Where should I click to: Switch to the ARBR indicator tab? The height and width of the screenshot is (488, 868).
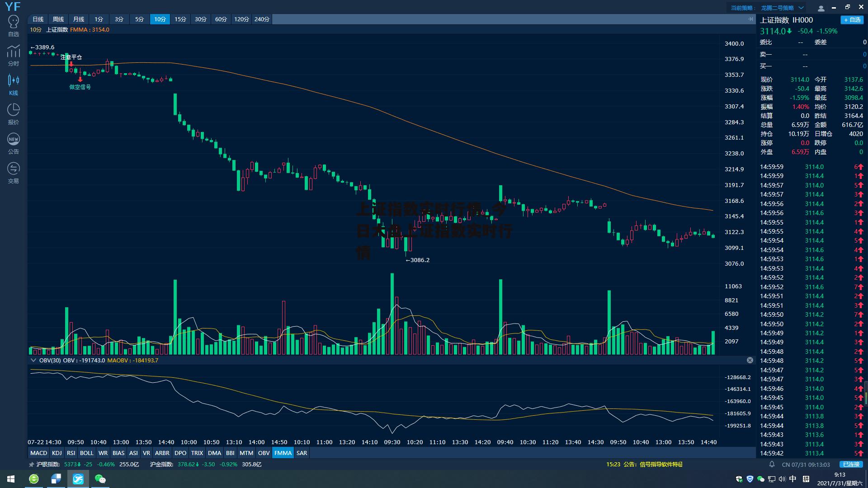[162, 453]
